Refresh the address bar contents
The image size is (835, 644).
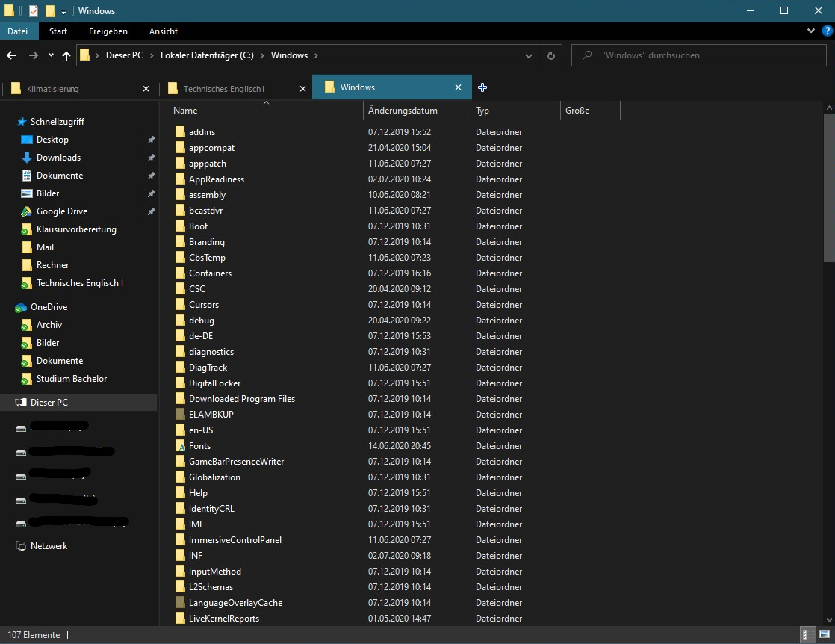[x=551, y=55]
